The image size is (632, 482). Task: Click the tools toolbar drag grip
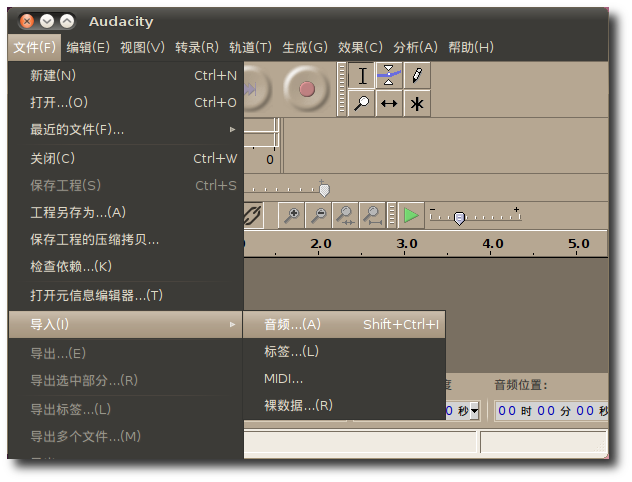click(342, 89)
